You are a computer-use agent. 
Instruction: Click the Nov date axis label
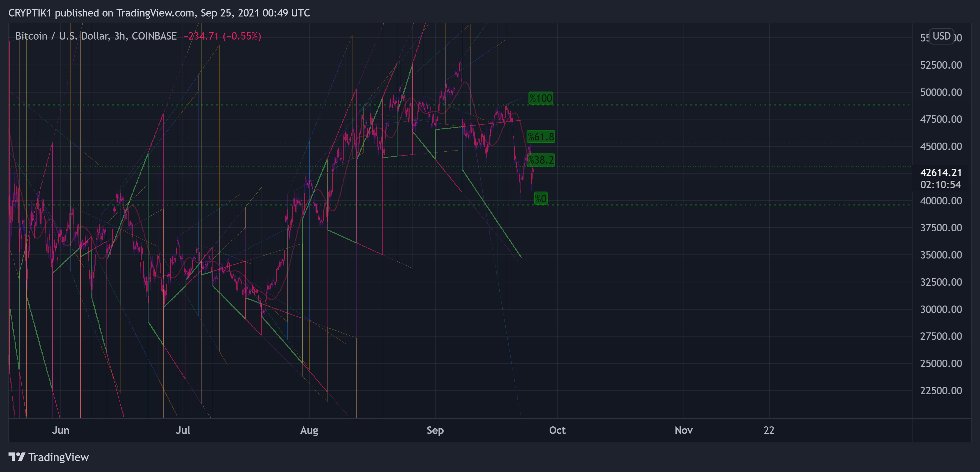684,430
